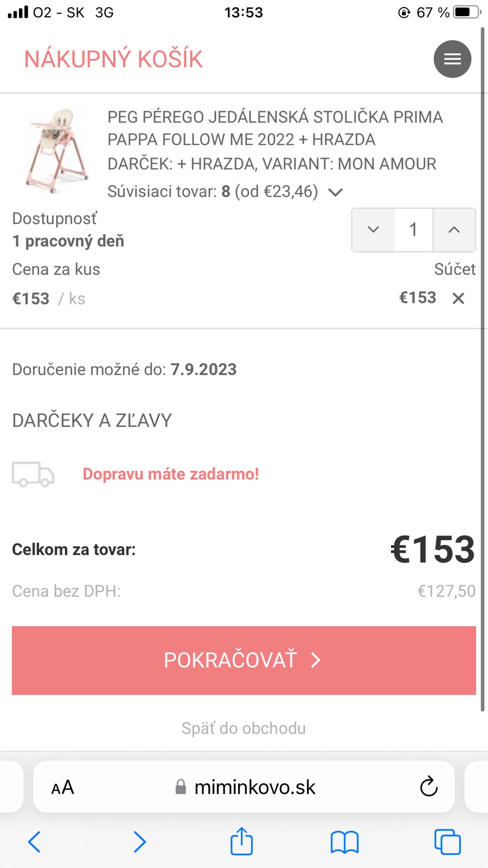The height and width of the screenshot is (868, 488).
Task: Expand the Súvisiaci tovar related products
Action: coord(336,192)
